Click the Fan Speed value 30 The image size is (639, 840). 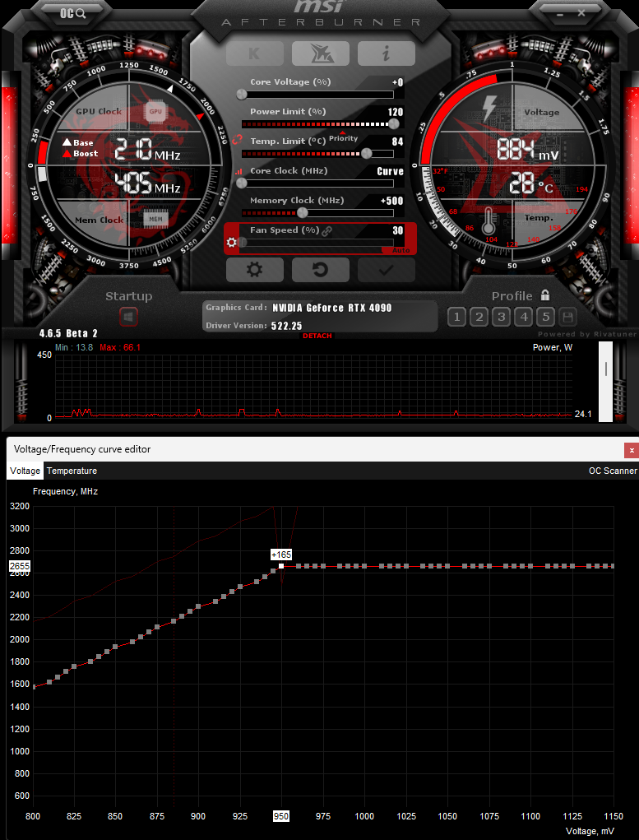pyautogui.click(x=398, y=230)
